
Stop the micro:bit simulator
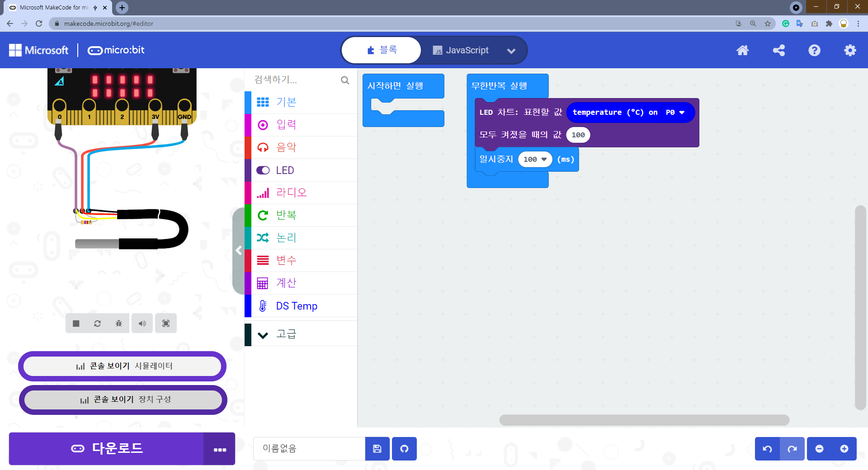tap(75, 323)
